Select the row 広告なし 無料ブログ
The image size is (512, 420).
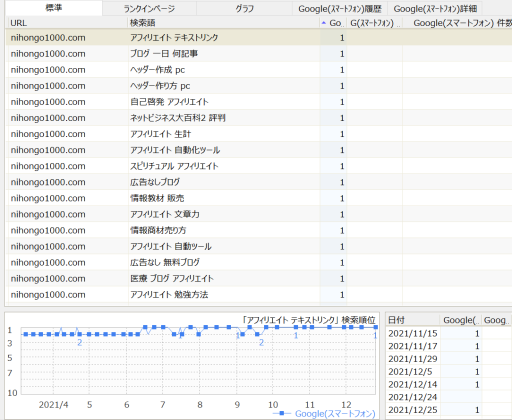(x=258, y=262)
